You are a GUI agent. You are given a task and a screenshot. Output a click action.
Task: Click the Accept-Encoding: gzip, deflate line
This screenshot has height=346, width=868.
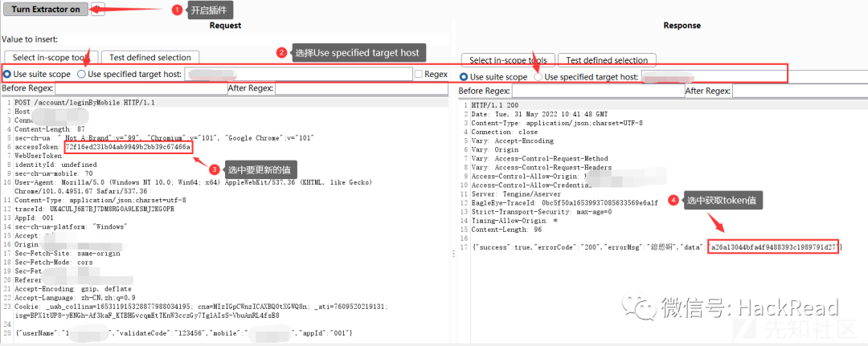click(72, 288)
